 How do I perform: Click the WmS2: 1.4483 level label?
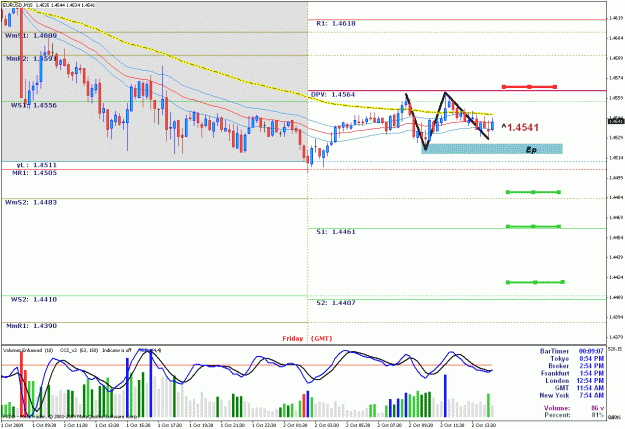click(31, 203)
